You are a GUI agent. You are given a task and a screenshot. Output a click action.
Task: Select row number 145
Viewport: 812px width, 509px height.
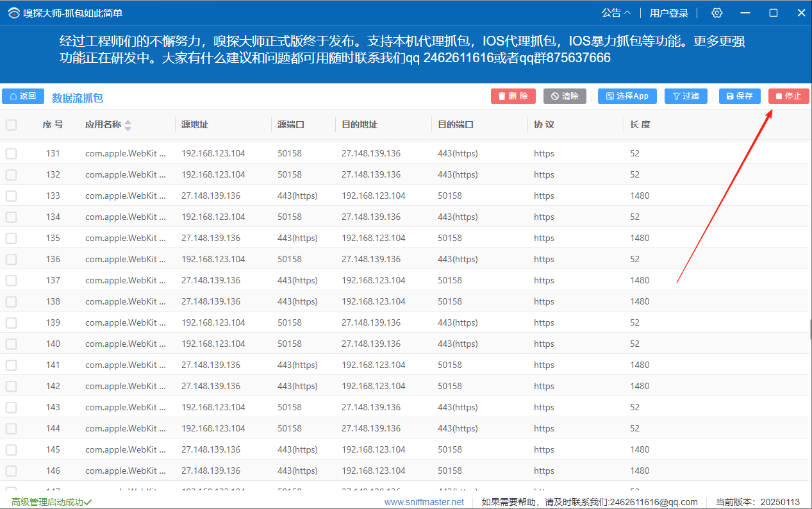click(53, 450)
